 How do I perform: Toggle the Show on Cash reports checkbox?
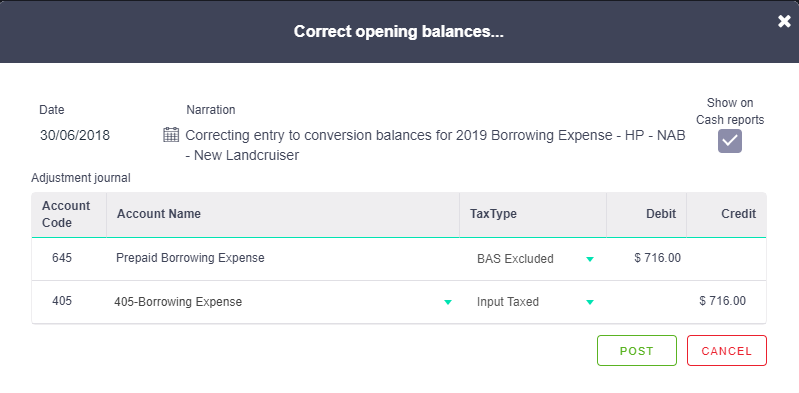pos(730,141)
